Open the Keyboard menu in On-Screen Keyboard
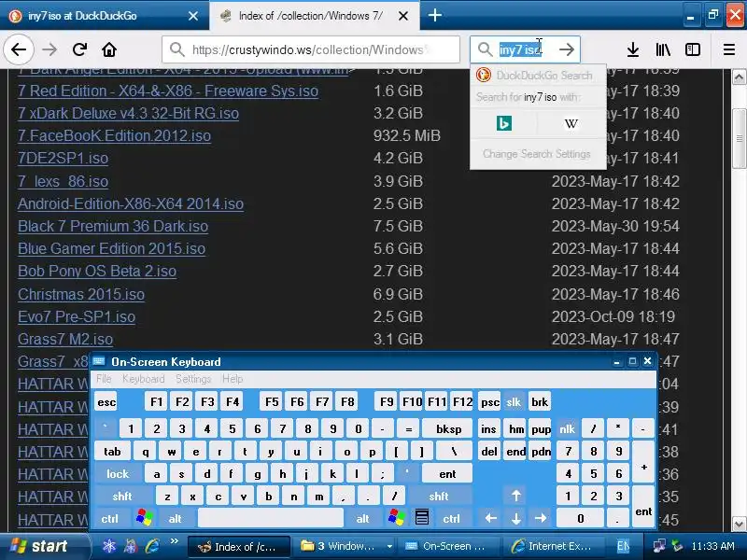This screenshot has height=560, width=747. tap(144, 379)
